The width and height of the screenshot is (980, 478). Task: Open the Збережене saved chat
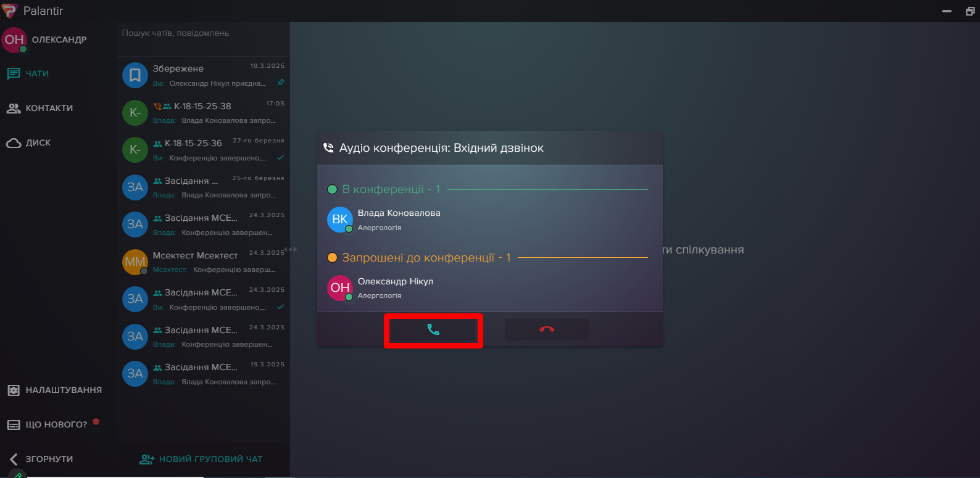click(203, 75)
